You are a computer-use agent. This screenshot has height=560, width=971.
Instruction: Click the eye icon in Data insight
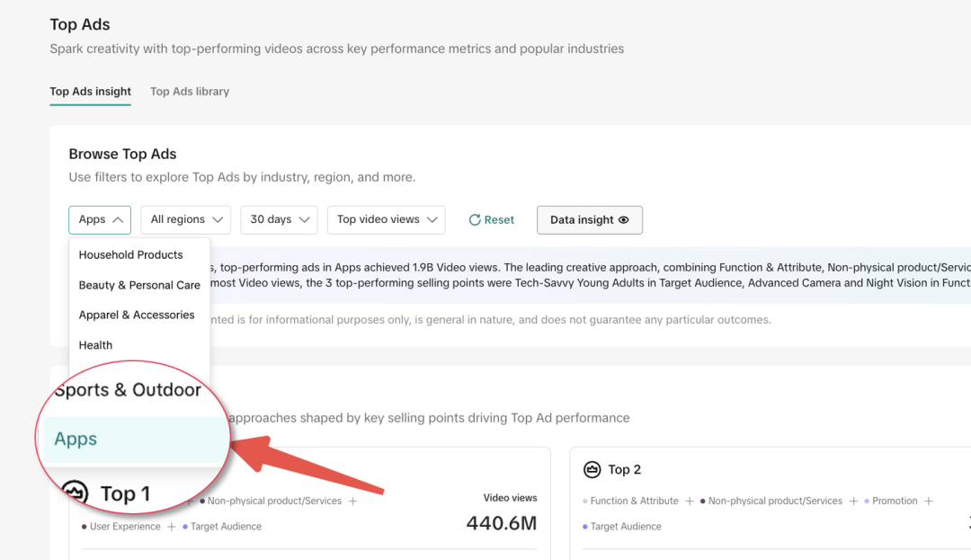click(624, 220)
